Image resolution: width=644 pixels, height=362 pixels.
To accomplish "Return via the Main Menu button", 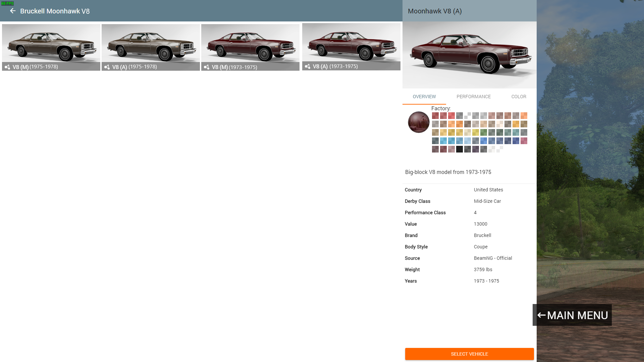I will coord(572,315).
